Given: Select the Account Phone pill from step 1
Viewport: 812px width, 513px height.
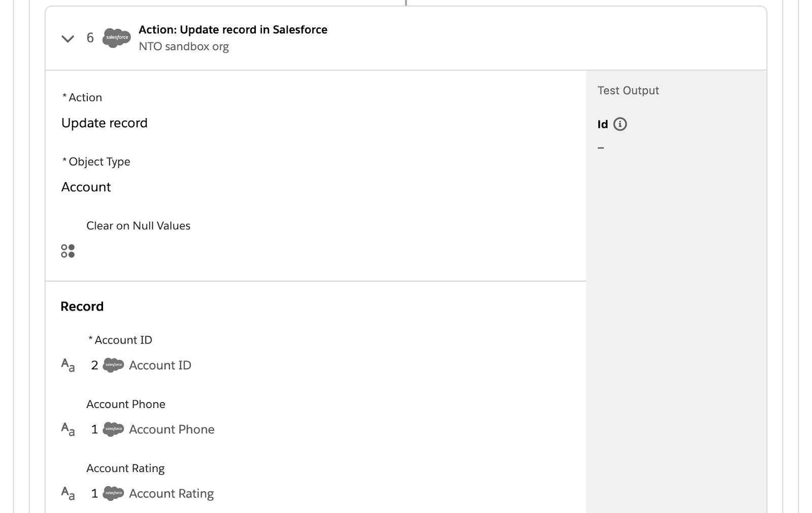Looking at the screenshot, I should (x=153, y=429).
